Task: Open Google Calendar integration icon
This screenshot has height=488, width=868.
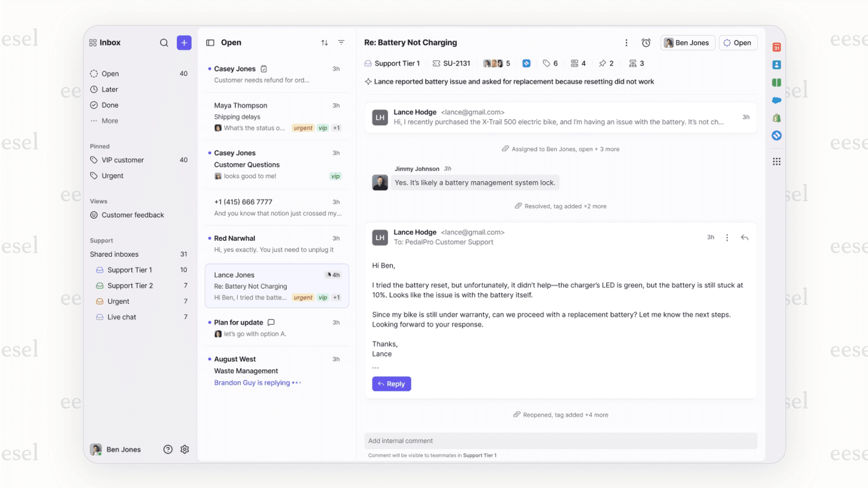Action: coord(777,48)
